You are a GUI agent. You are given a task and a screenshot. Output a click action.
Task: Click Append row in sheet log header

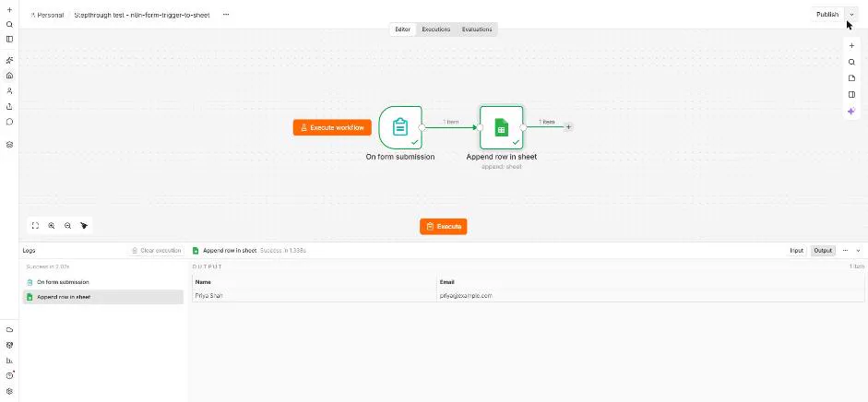click(229, 251)
